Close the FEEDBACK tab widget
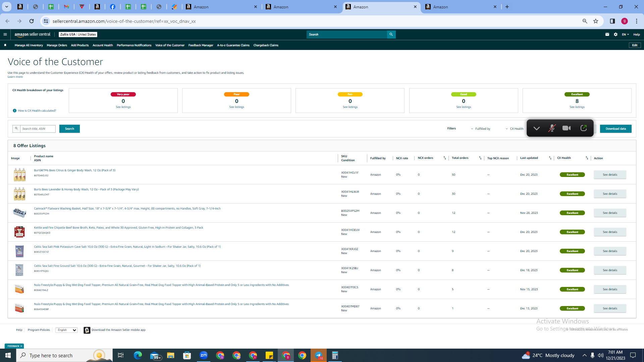Viewport: 644px width, 362px height. point(21,346)
